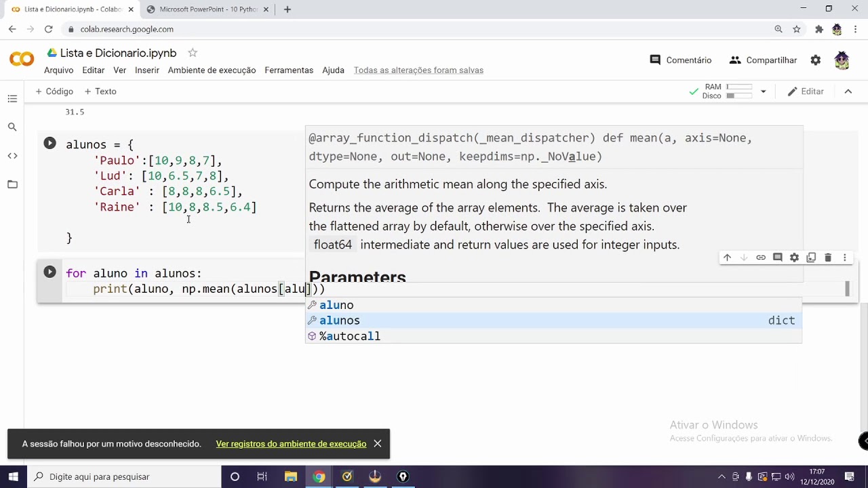
Task: Click the Compartilhar button
Action: [764, 60]
